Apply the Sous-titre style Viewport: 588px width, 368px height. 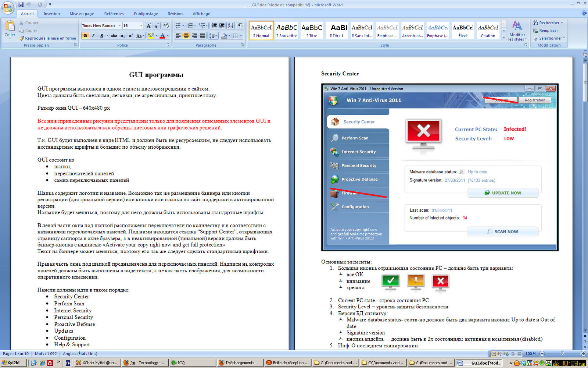tap(287, 30)
